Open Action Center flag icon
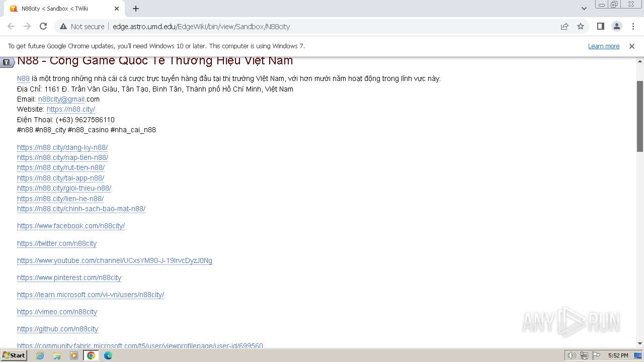The width and height of the screenshot is (644, 362). tap(596, 355)
